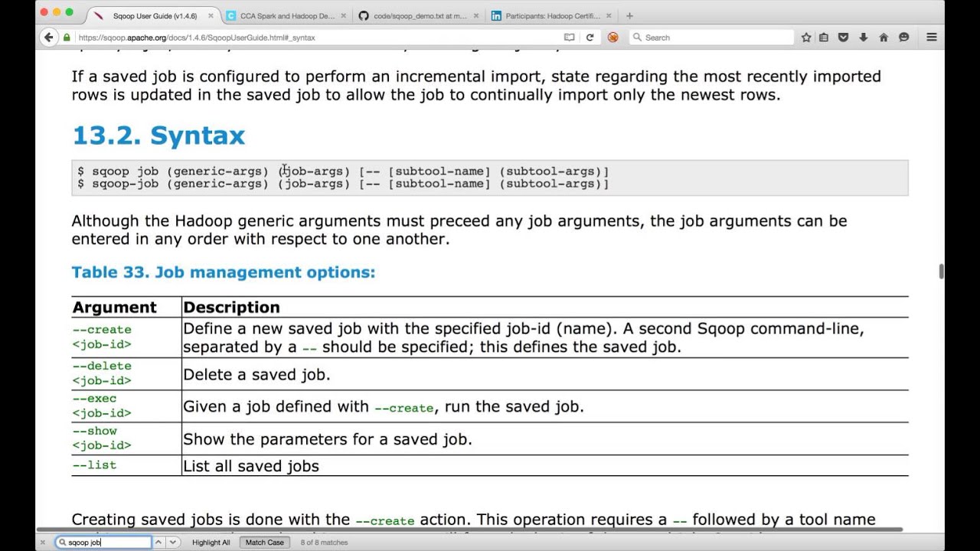Open a new tab with the plus
This screenshot has width=980, height=551.
click(629, 15)
